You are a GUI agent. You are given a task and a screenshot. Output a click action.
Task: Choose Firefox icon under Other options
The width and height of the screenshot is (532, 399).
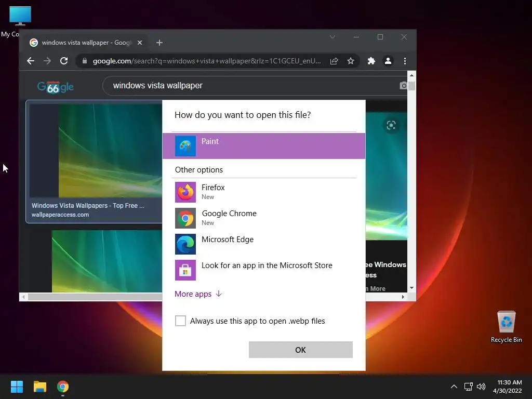[185, 192]
